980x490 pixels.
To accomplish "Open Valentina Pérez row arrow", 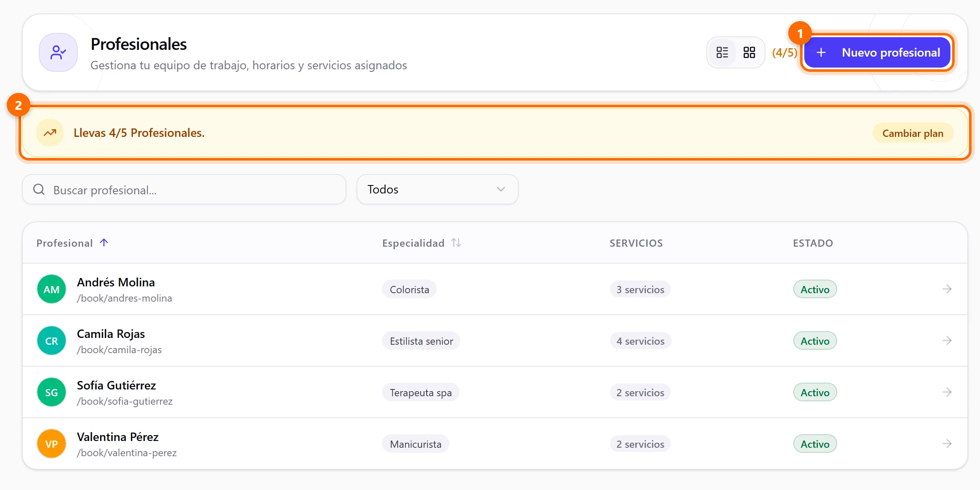I will pos(947,444).
